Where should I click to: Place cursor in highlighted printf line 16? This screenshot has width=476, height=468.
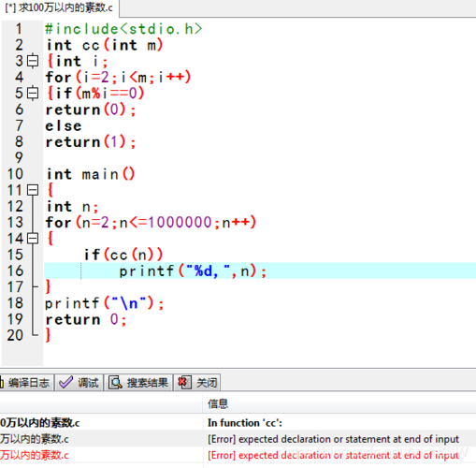(260, 271)
